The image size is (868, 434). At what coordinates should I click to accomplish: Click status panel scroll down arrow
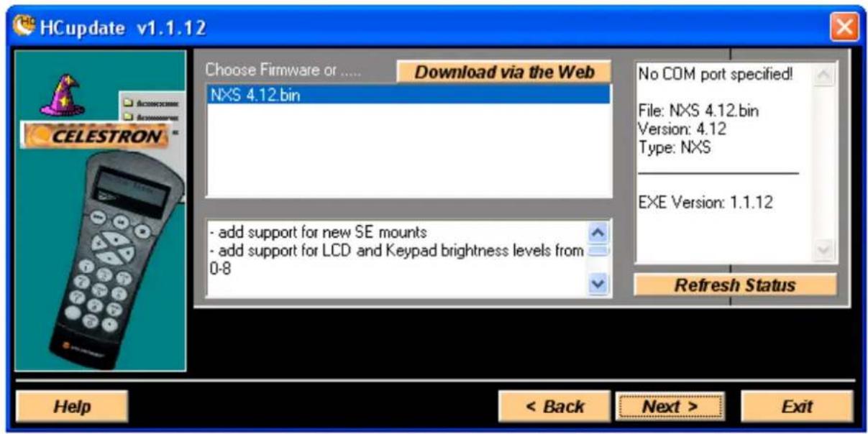(x=825, y=251)
